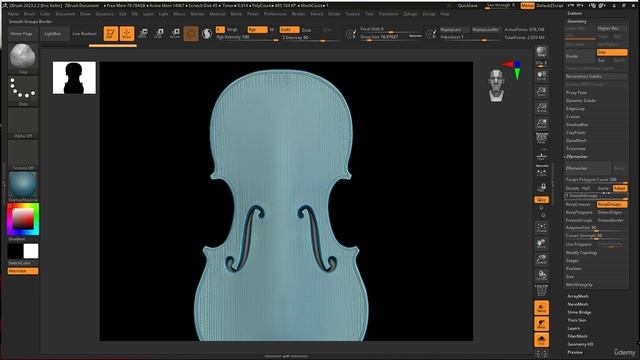Screen dimensions: 640x360
Task: Click the Live Boolean button
Action: coord(84,33)
